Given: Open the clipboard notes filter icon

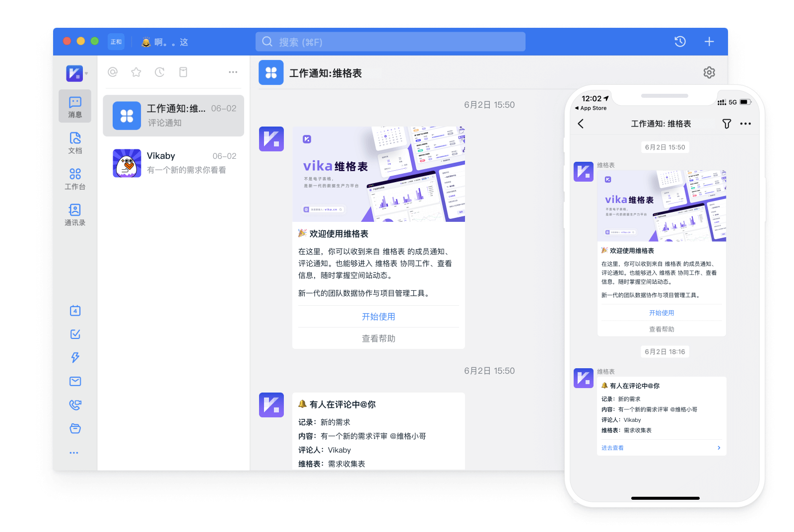Looking at the screenshot, I should coord(183,72).
